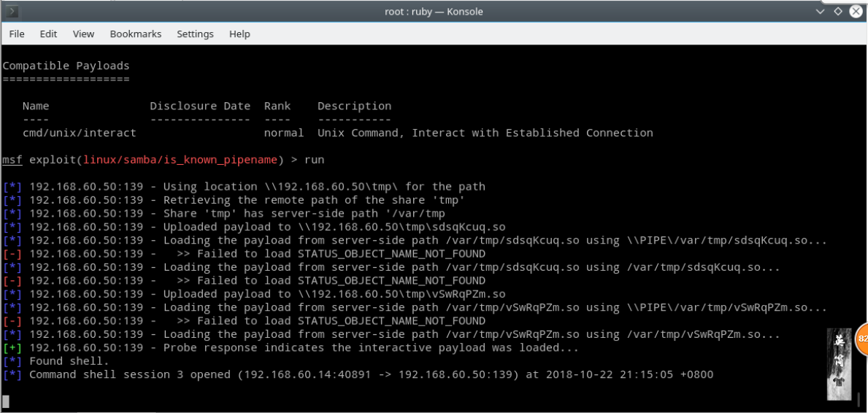Click the 'run' command text
Image resolution: width=868 pixels, height=413 pixels.
[315, 161]
